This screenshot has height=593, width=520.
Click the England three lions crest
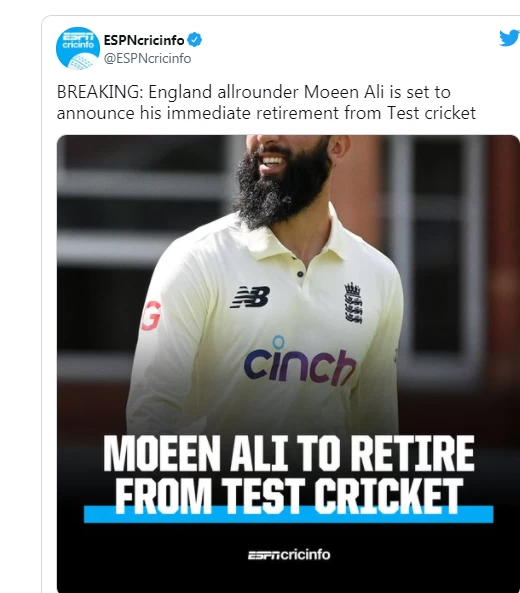(x=353, y=303)
